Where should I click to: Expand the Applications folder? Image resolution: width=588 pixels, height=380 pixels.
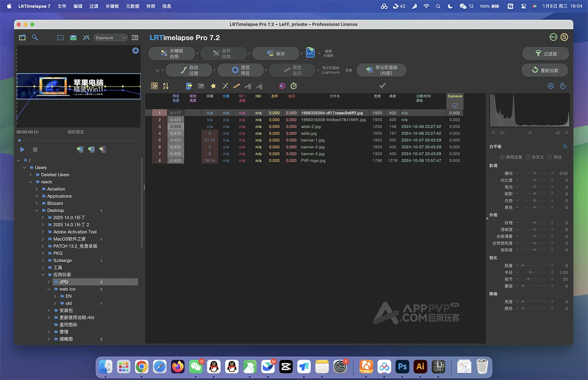click(x=37, y=196)
